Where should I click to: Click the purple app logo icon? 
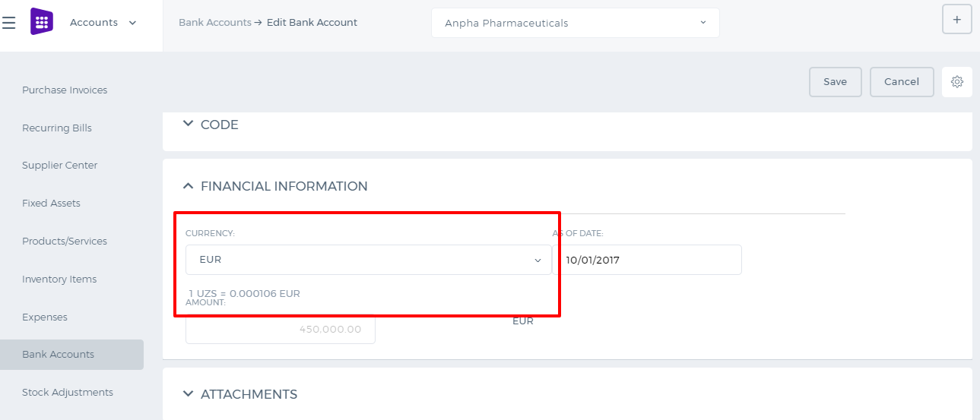pos(42,22)
